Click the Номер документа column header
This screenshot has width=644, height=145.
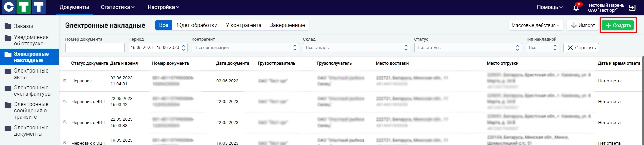(170, 63)
